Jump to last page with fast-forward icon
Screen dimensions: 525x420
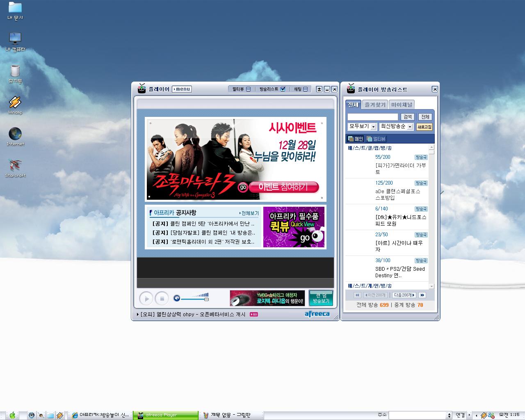422,295
